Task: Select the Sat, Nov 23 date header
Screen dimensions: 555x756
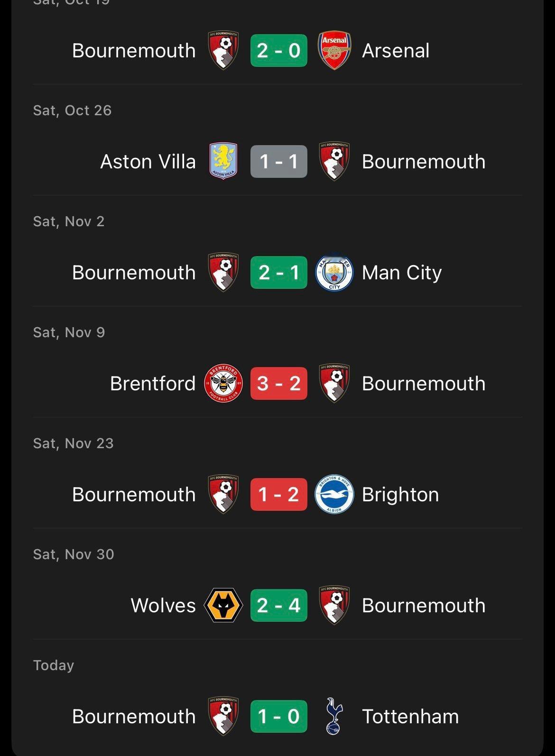Action: pos(74,443)
